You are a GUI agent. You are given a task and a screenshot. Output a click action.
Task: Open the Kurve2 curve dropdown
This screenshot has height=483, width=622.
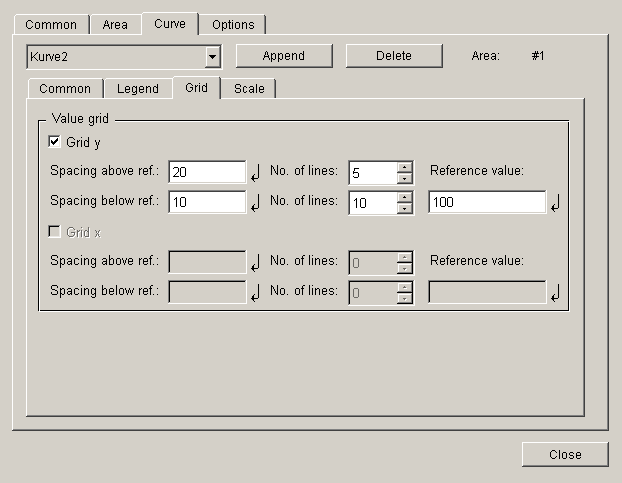(x=212, y=57)
